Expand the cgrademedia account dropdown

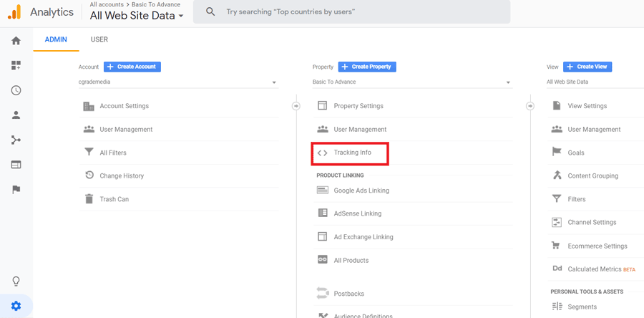(177, 82)
